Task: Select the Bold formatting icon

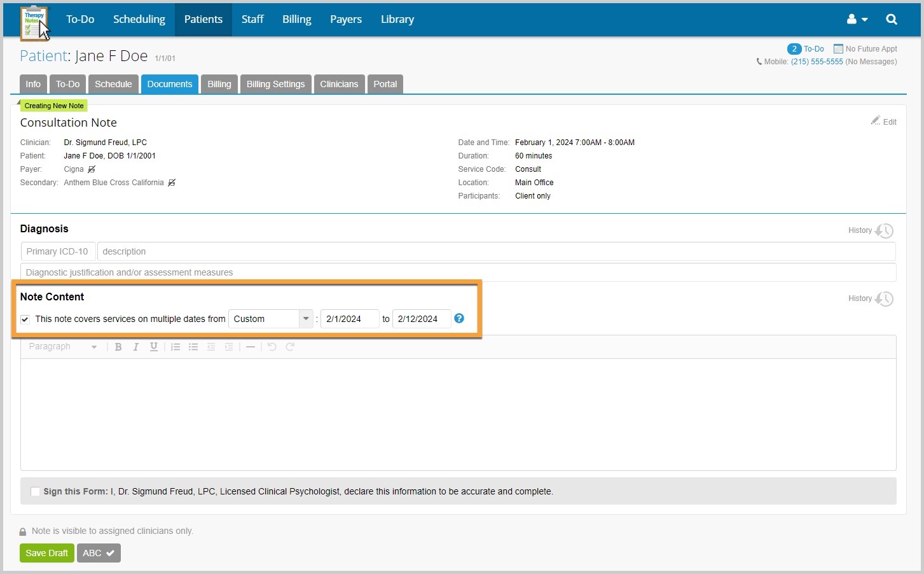Action: 118,347
